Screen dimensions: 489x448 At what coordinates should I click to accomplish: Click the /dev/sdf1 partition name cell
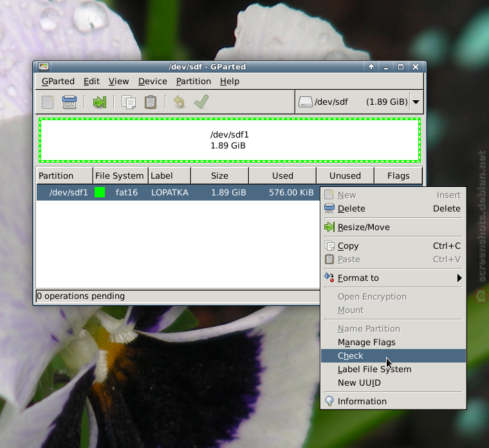coord(69,192)
